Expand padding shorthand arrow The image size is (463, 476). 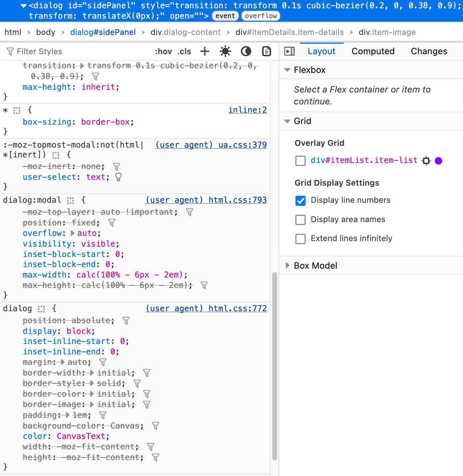click(68, 415)
